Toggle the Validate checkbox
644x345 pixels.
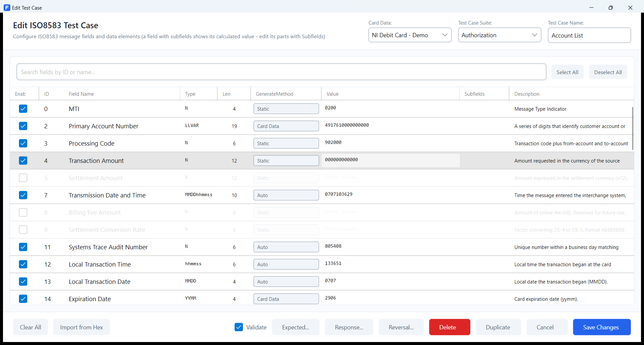tap(239, 327)
